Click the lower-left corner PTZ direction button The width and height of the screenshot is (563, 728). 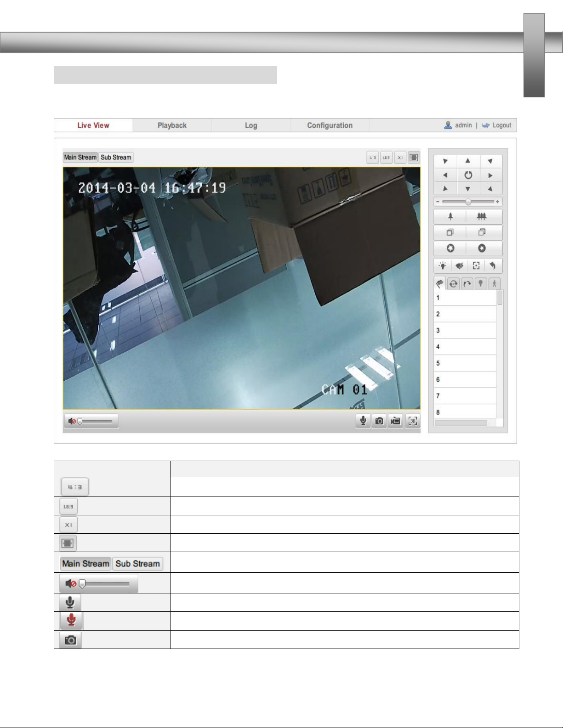[445, 189]
